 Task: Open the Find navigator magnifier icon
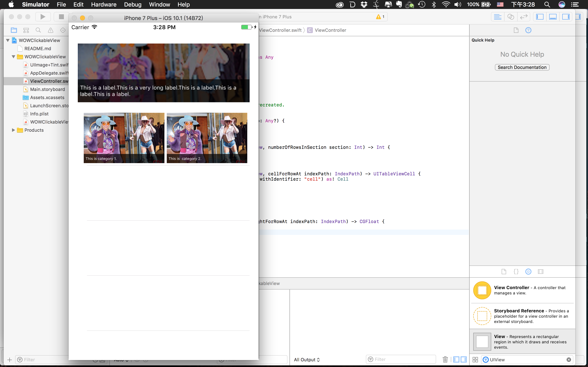[38, 30]
